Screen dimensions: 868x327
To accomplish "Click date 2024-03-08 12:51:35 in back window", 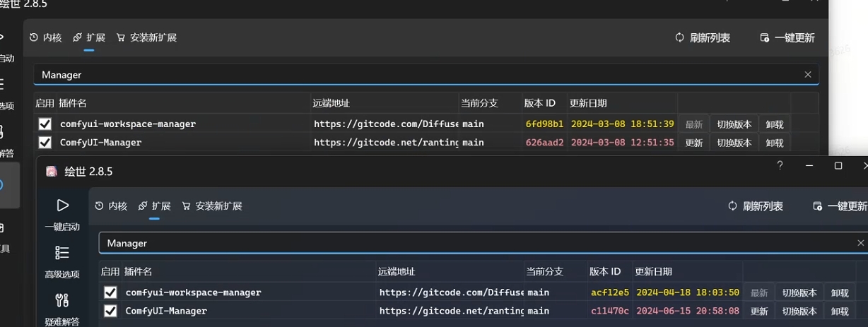I will (623, 143).
